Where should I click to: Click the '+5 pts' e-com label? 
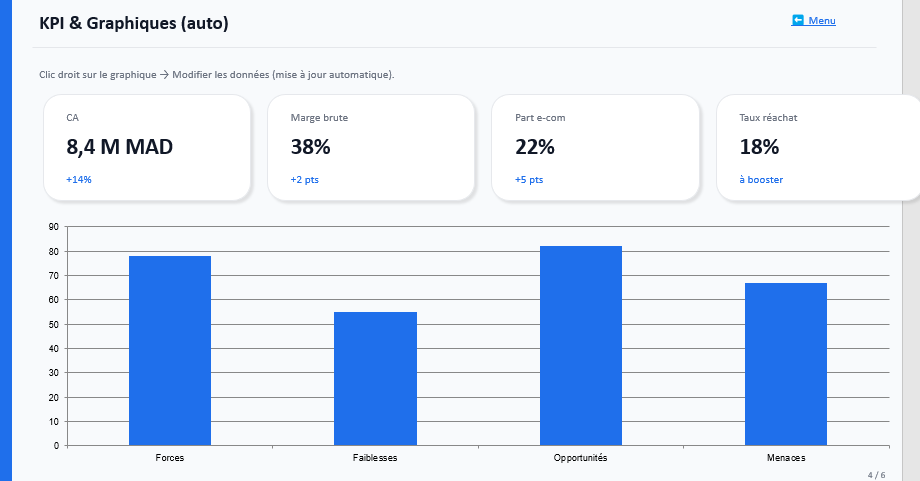coord(529,180)
